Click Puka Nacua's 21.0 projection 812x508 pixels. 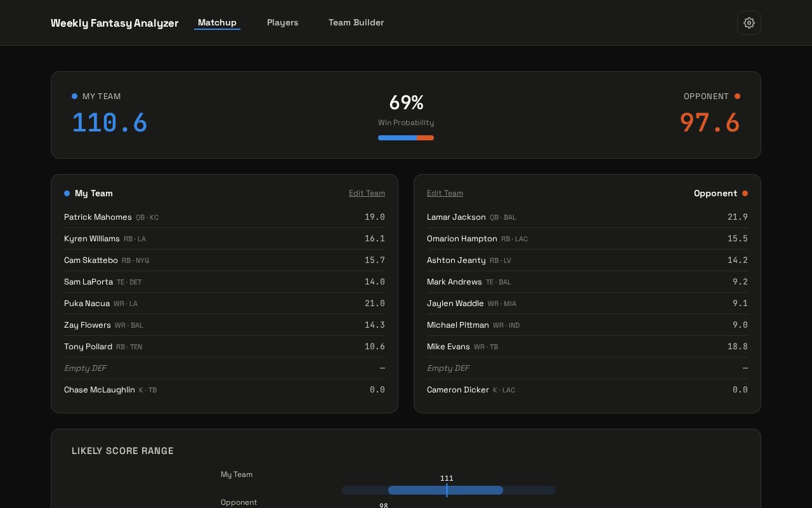click(x=375, y=304)
